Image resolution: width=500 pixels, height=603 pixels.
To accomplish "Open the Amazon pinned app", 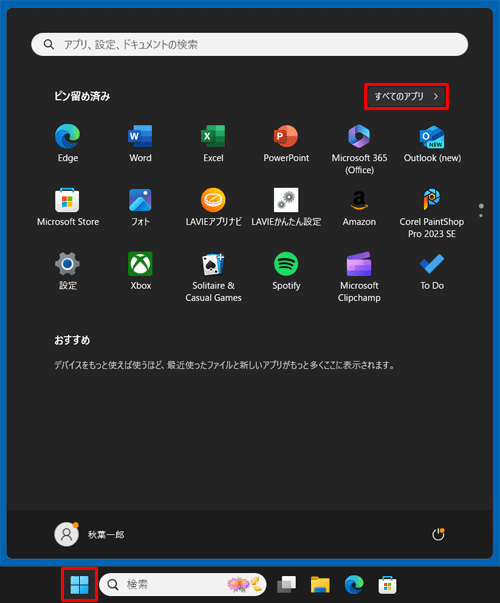I will click(359, 207).
